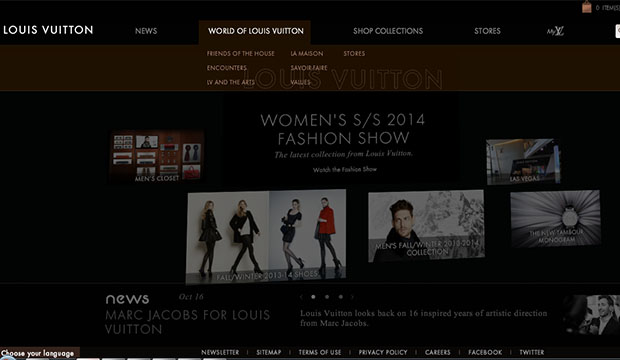Open Marc Jacobs news photo
This screenshot has height=360, width=620.
pyautogui.click(x=592, y=315)
